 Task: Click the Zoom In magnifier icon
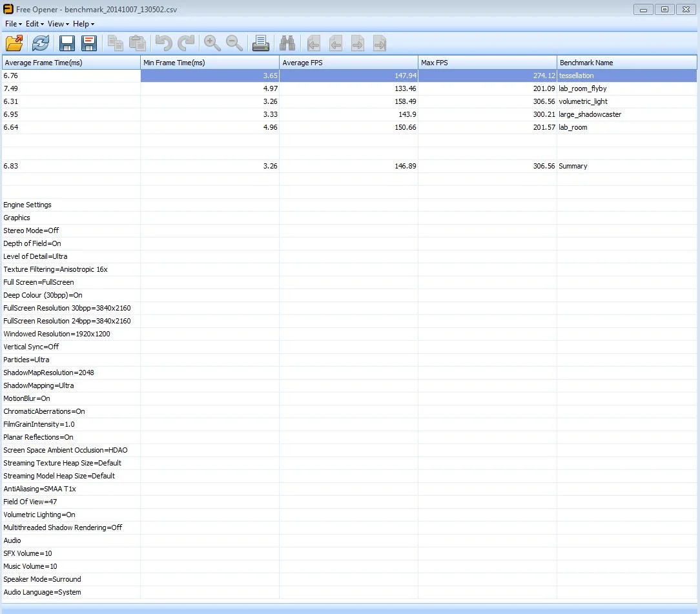(x=212, y=43)
